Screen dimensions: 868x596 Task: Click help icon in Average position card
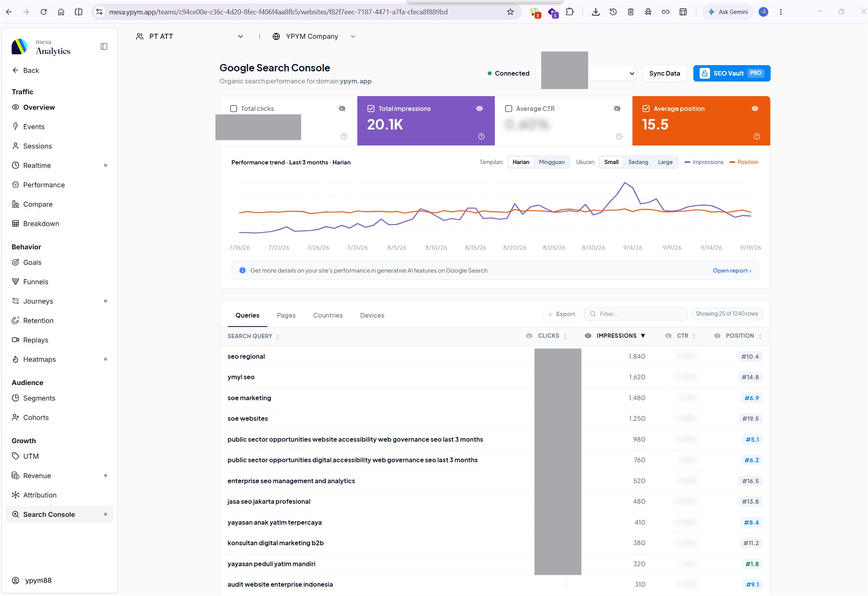pyautogui.click(x=757, y=136)
